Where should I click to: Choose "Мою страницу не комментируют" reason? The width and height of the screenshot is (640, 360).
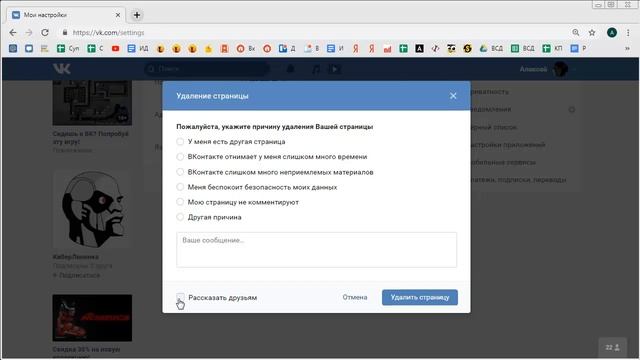coord(180,202)
